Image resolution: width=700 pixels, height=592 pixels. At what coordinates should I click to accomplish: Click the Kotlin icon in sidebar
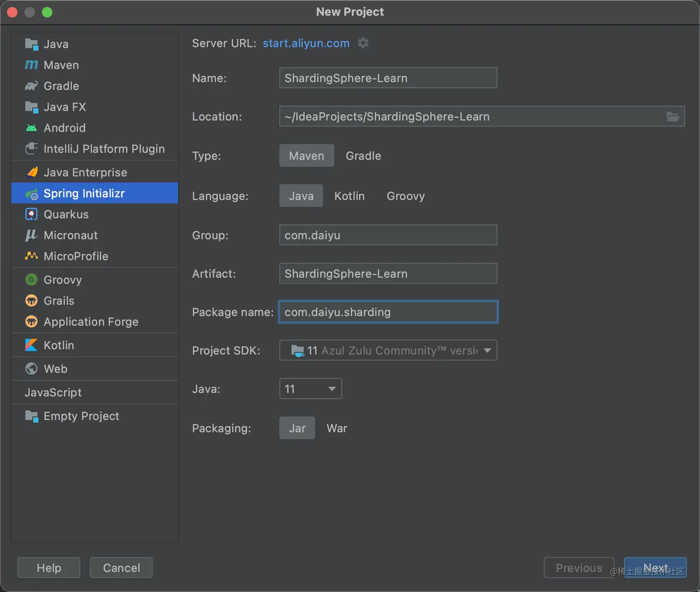click(31, 345)
